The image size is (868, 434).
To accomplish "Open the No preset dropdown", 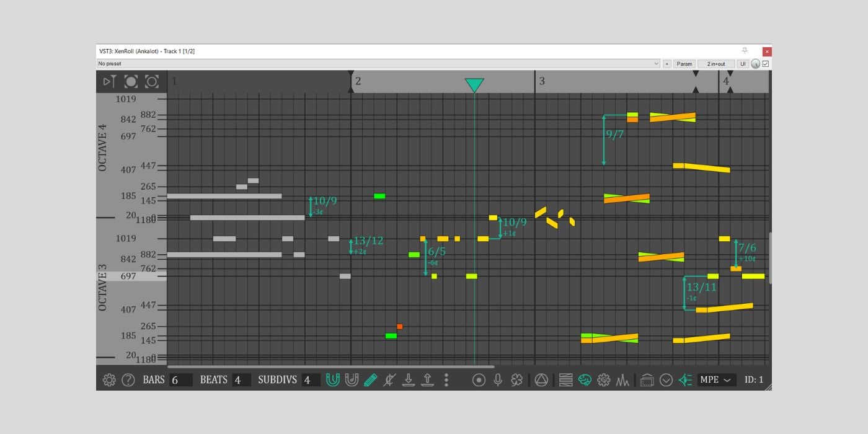I will [x=378, y=64].
